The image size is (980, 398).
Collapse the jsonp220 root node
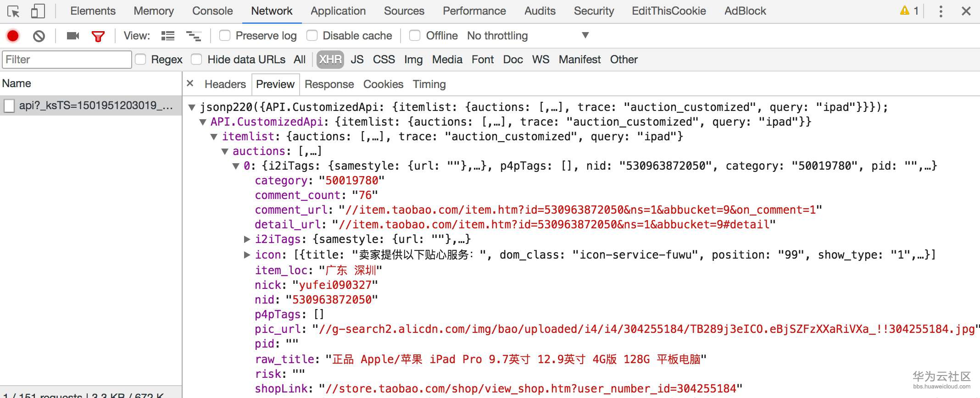[192, 107]
